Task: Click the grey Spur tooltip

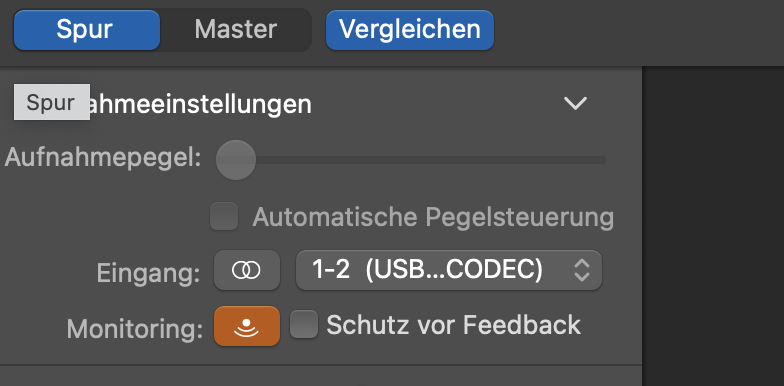Action: [52, 102]
